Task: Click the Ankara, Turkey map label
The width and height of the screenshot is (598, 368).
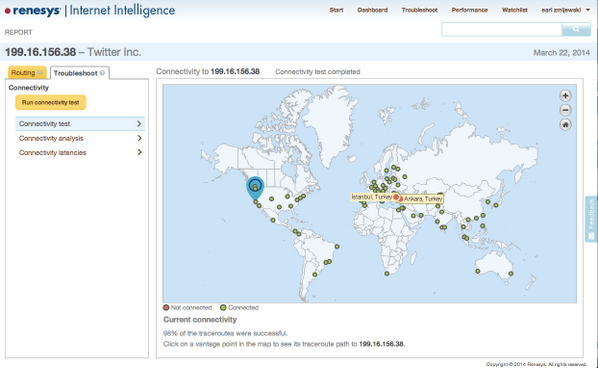Action: pos(423,199)
